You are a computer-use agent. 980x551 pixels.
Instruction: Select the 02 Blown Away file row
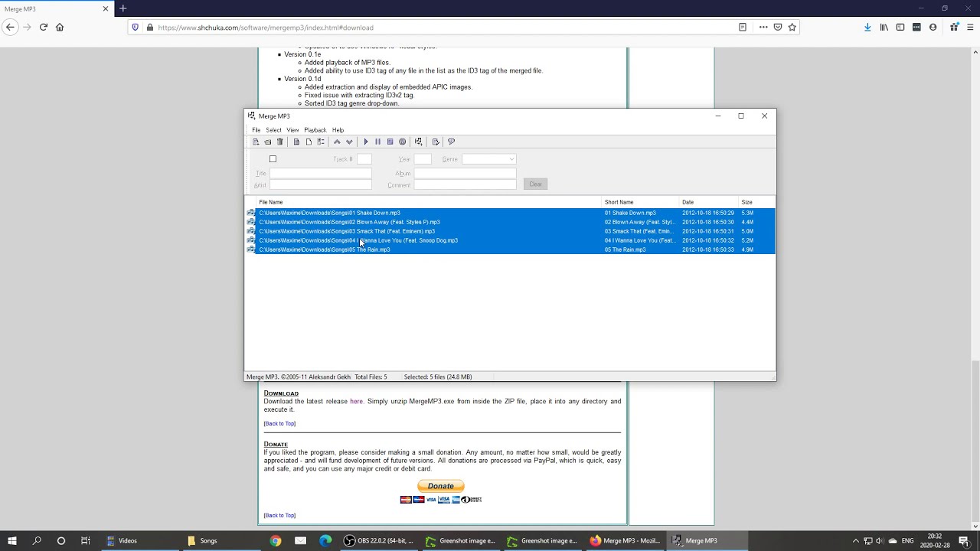point(510,222)
